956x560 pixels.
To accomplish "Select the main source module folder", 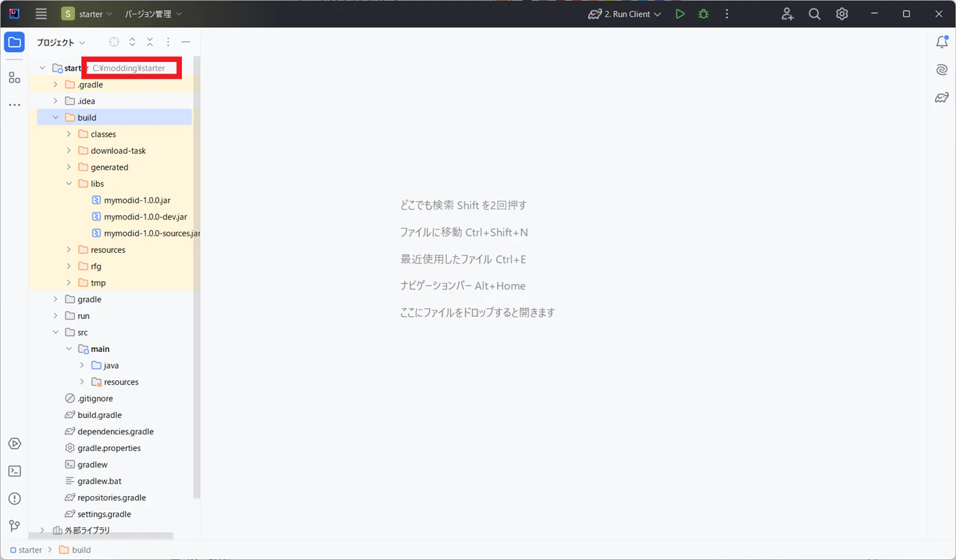I will [x=100, y=349].
